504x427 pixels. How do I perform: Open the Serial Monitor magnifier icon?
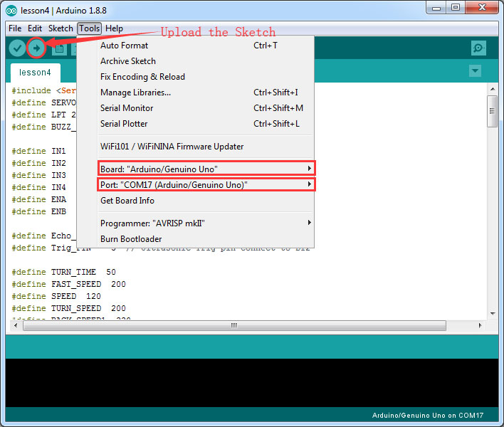478,48
